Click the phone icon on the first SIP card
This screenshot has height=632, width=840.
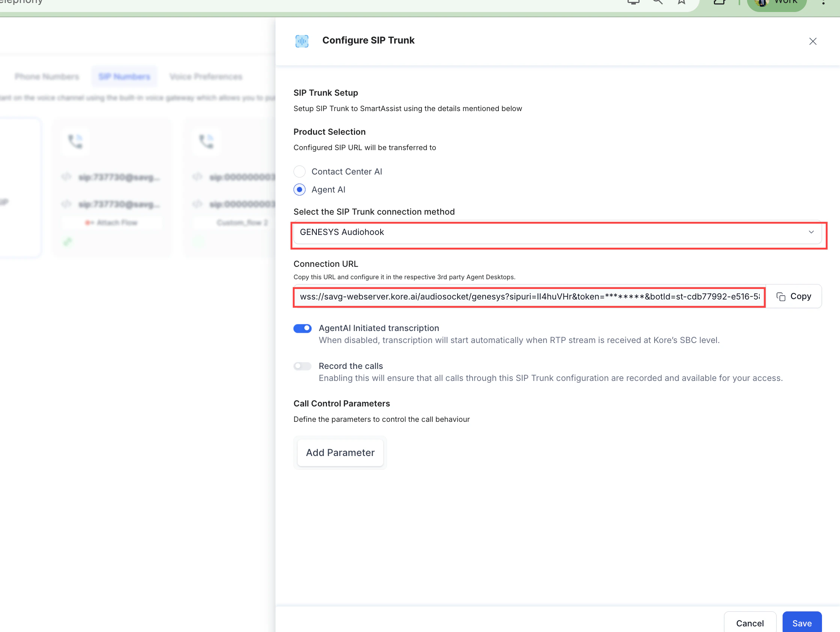[x=75, y=141]
